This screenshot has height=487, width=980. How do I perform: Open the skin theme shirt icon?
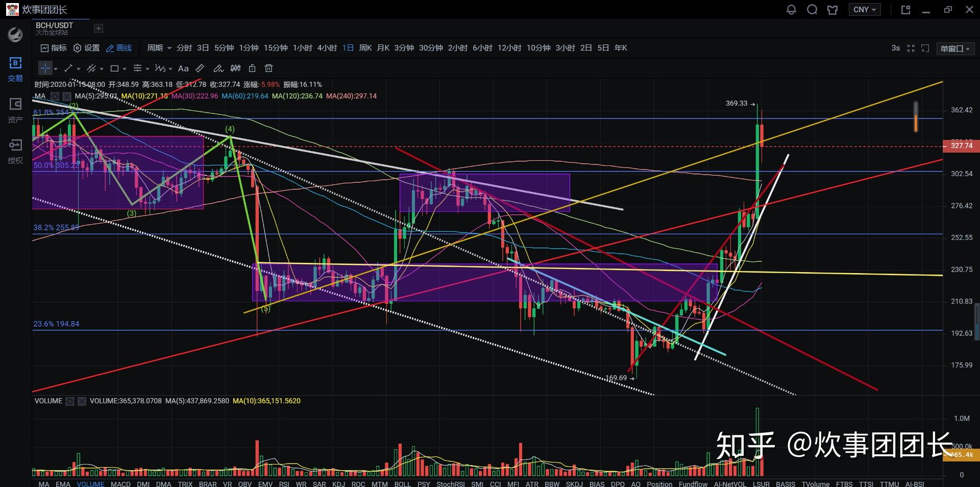click(x=832, y=10)
